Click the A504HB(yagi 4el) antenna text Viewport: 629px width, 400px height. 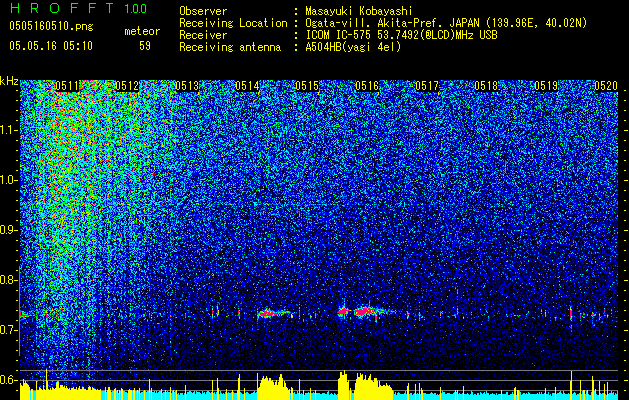(353, 47)
